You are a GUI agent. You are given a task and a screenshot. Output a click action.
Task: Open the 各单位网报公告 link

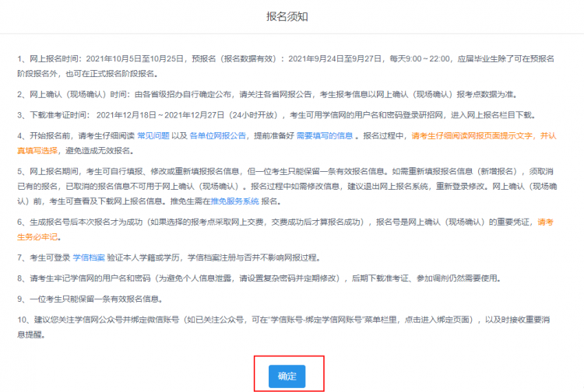218,136
